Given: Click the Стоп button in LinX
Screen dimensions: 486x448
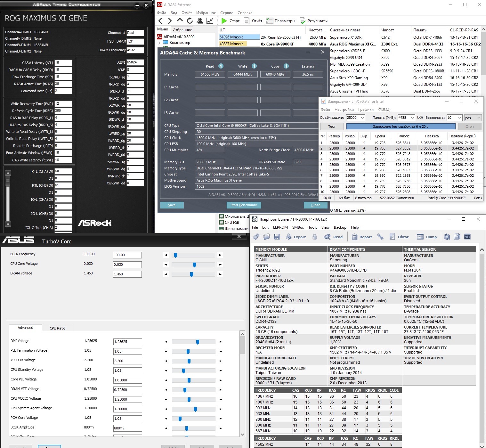Looking at the screenshot, I should 470,126.
